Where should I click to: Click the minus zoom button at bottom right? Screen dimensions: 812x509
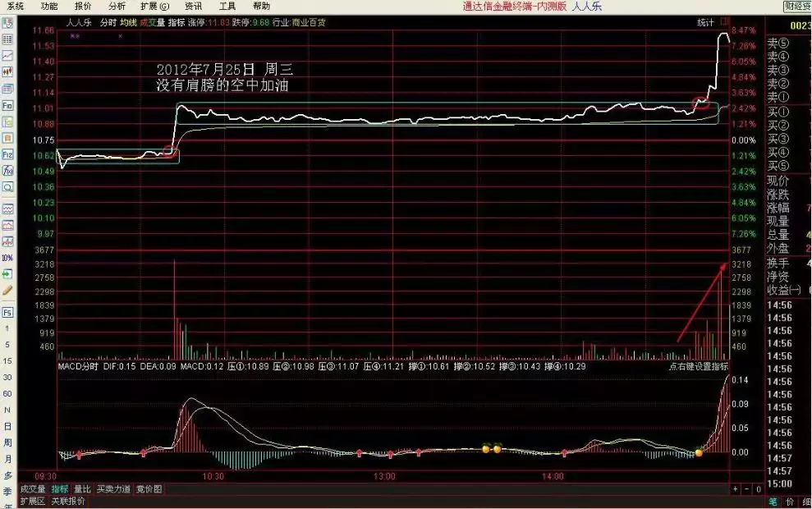[747, 488]
